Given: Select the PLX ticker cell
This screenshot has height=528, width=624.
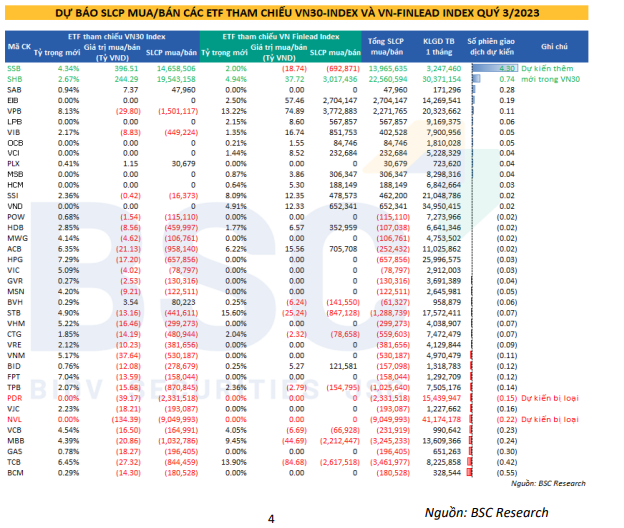Looking at the screenshot, I should click(13, 164).
